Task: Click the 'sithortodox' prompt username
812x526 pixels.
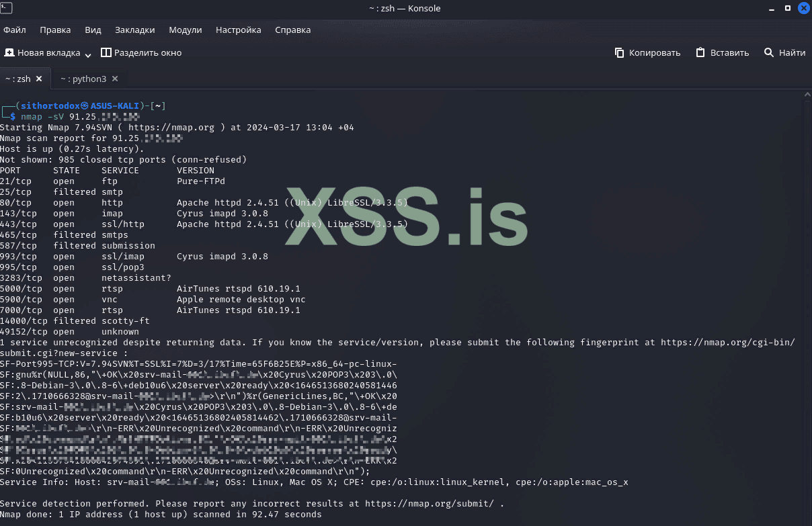Action: 50,106
